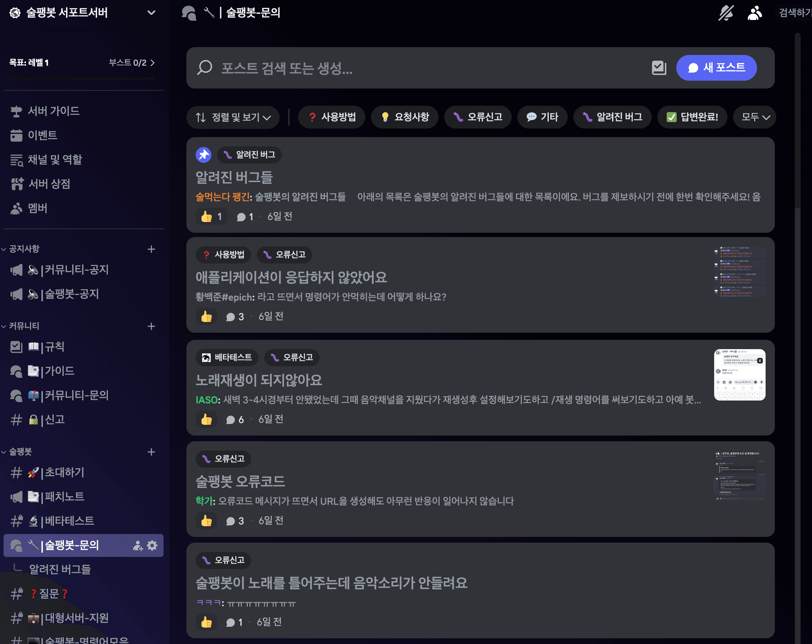
Task: Collapse the 술팽봇 category
Action: tap(17, 452)
